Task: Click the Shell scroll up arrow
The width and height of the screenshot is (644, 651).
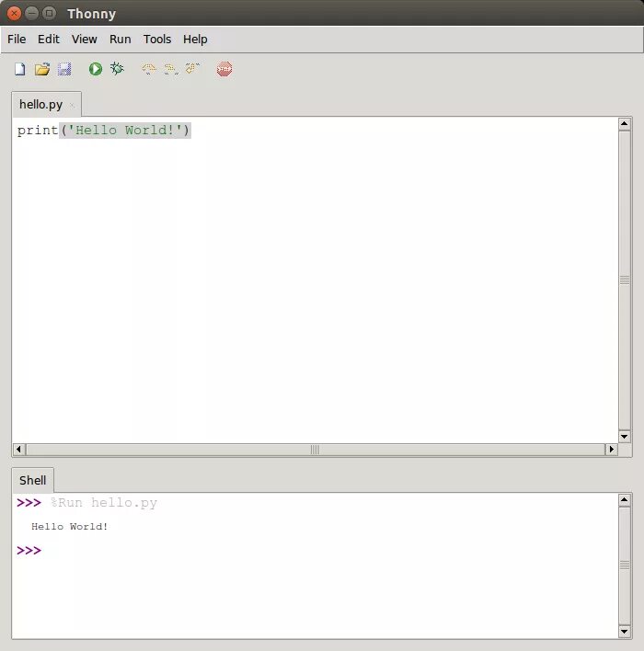Action: click(625, 500)
